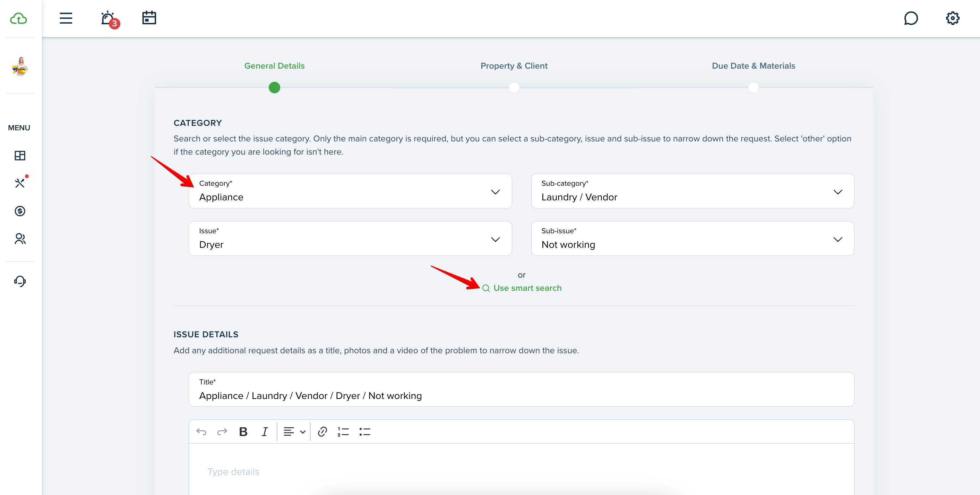This screenshot has width=980, height=495.
Task: Open the Category dropdown showing Appliance
Action: [350, 191]
